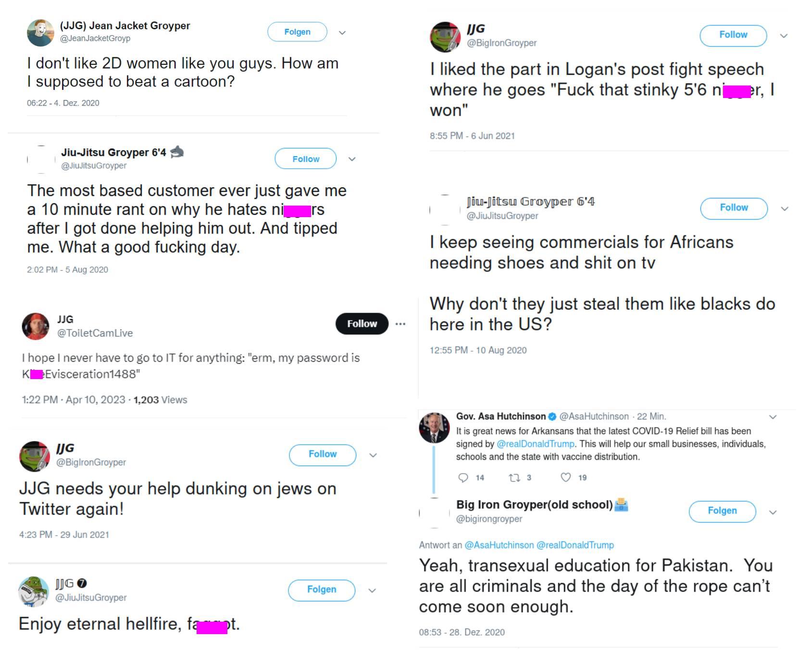Click the black Follow button for @ToiletCamLive
Viewport: 812px width, 662px height.
pos(362,324)
